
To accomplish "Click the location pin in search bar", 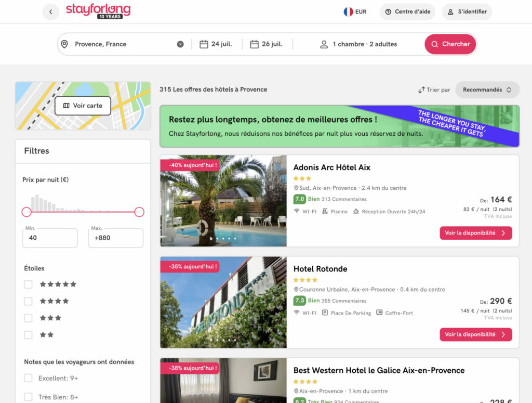I will click(x=64, y=44).
